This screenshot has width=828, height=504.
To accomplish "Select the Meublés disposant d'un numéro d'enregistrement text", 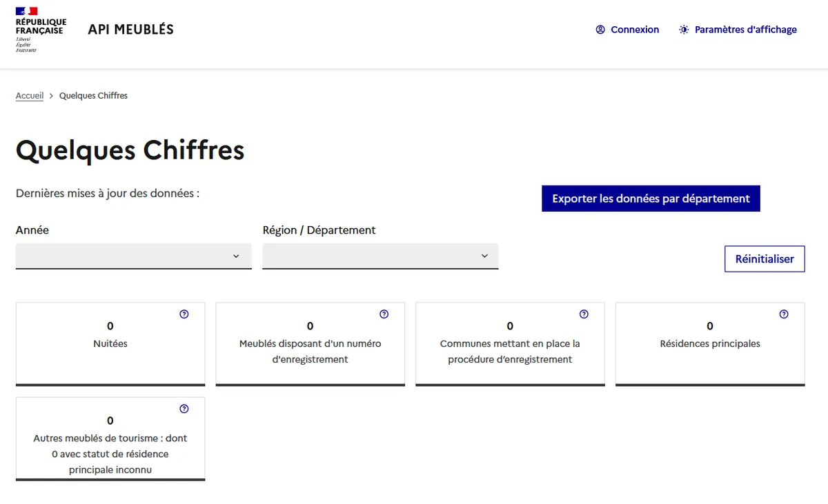I will pyautogui.click(x=310, y=351).
